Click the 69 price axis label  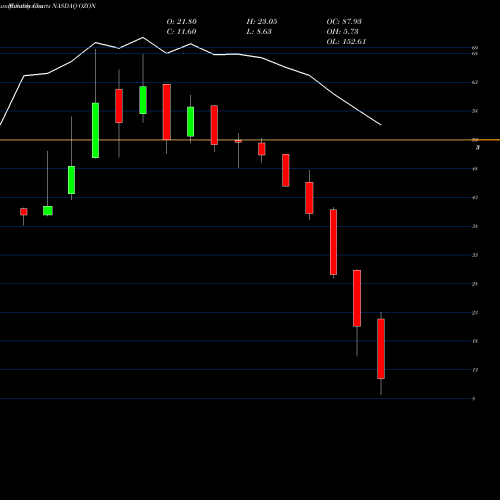tap(475, 48)
